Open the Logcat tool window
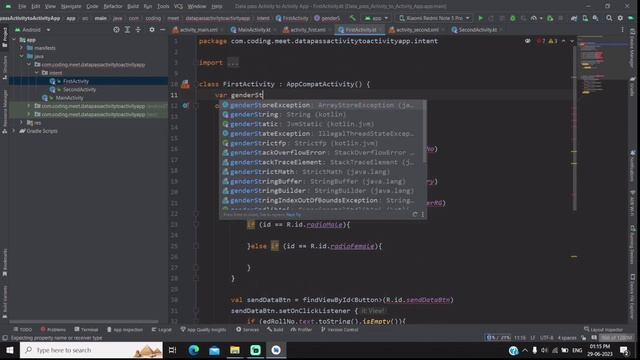The height and width of the screenshot is (360, 640). point(162,329)
